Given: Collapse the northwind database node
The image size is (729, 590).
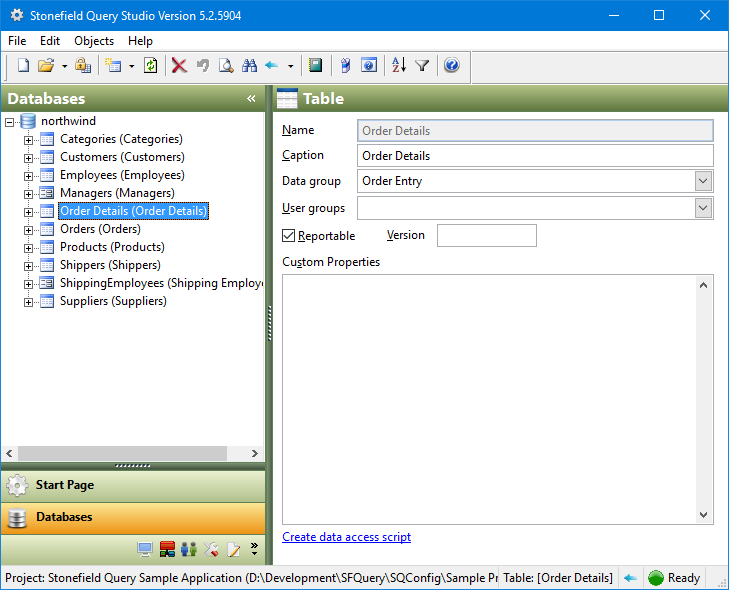Looking at the screenshot, I should pos(10,121).
